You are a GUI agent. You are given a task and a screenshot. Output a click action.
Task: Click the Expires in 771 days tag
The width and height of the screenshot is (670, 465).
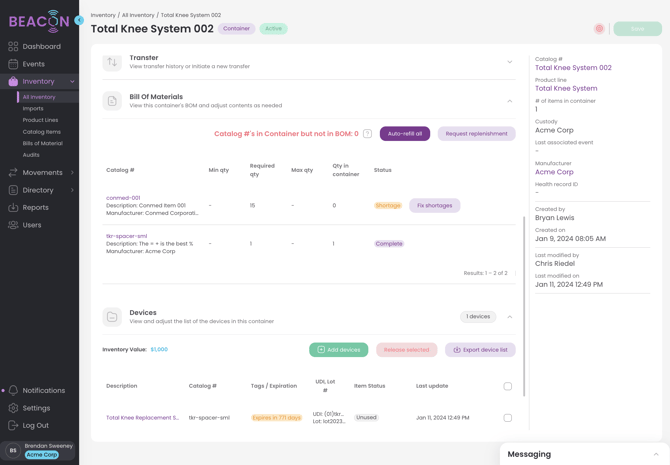click(276, 418)
